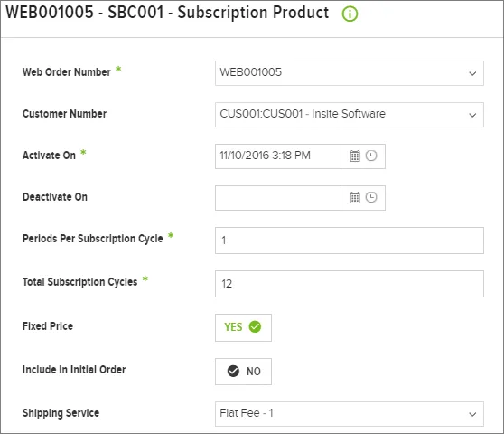
Task: Click the green checkmark in Fixed Price
Action: pyautogui.click(x=255, y=327)
